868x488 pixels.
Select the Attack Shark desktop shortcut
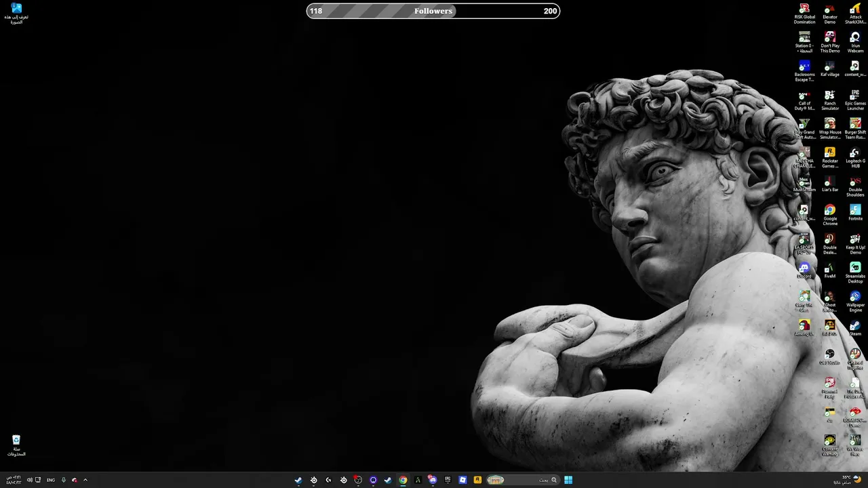855,14
